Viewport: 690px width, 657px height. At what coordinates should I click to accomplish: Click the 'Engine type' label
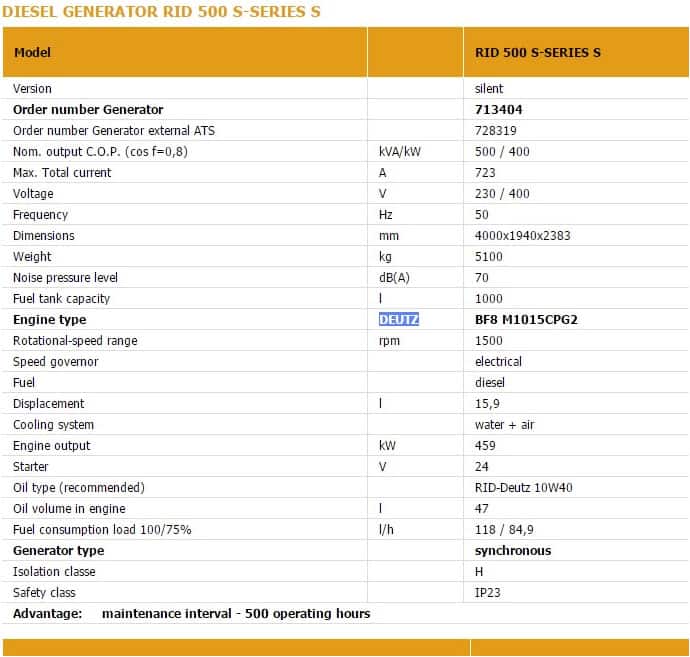[x=50, y=320]
